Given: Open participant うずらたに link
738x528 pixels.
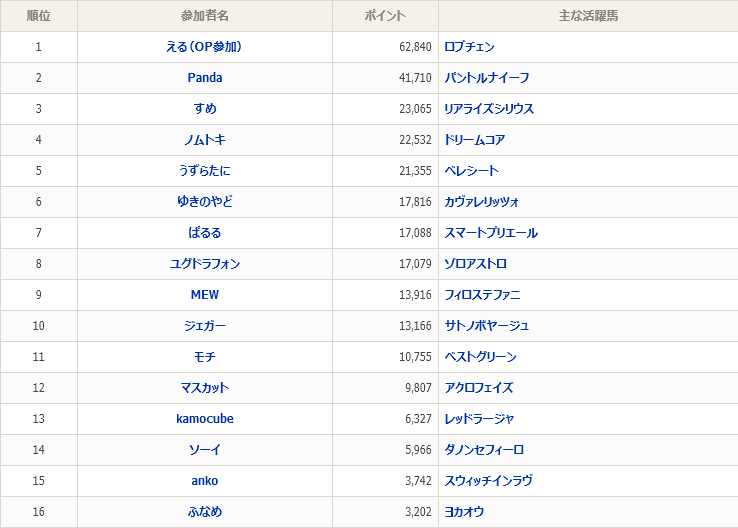Looking at the screenshot, I should [x=205, y=171].
